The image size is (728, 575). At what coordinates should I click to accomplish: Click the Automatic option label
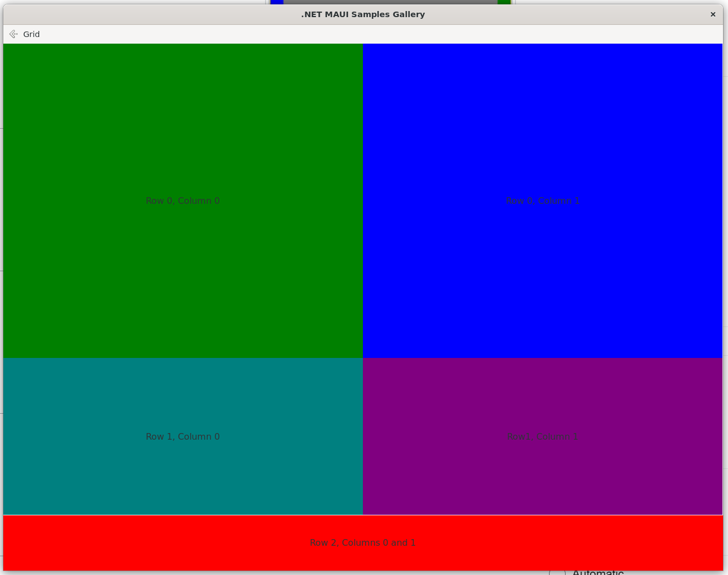[598, 573]
